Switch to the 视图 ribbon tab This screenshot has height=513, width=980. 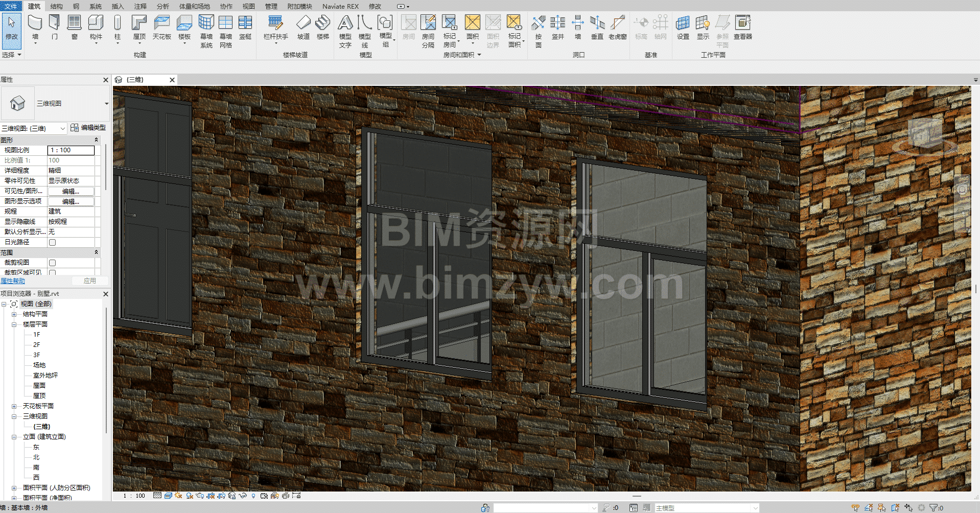point(248,6)
